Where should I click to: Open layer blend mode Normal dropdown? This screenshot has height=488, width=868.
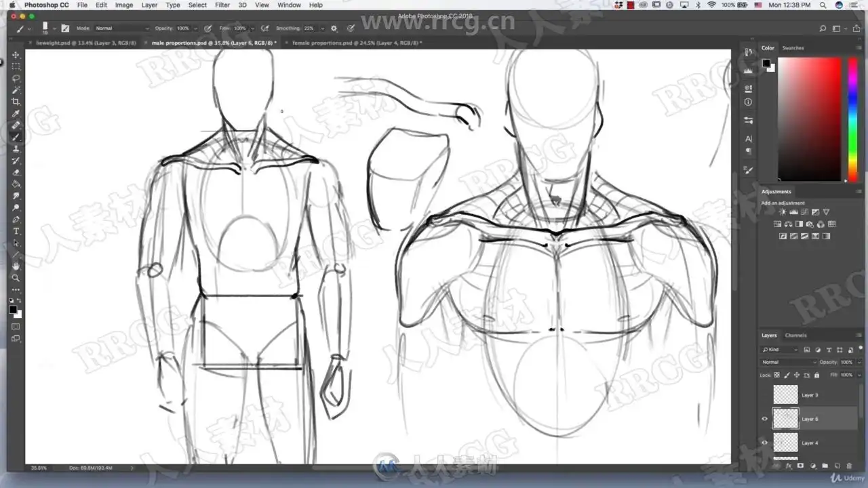[789, 362]
